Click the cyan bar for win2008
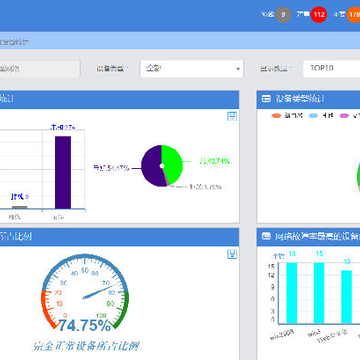 292,293
